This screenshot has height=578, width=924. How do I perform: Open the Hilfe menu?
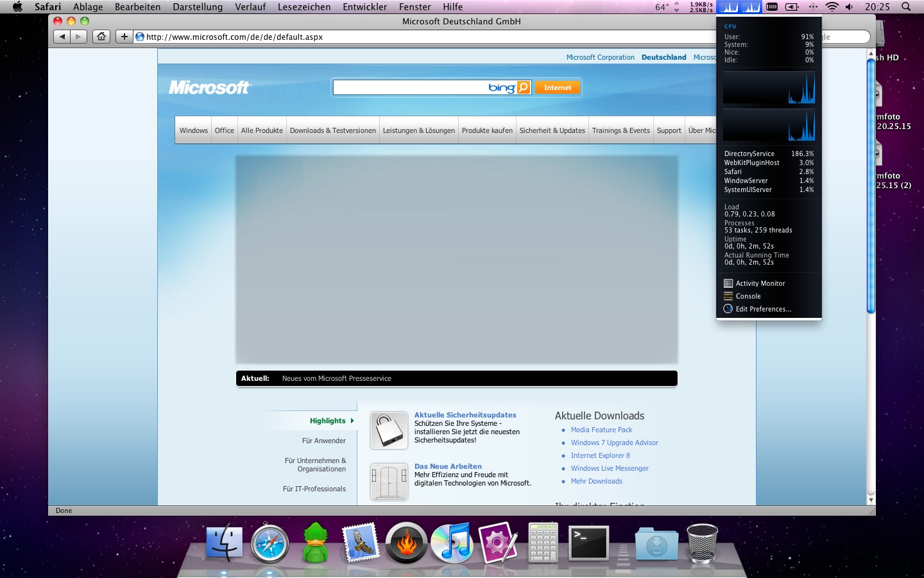[452, 6]
